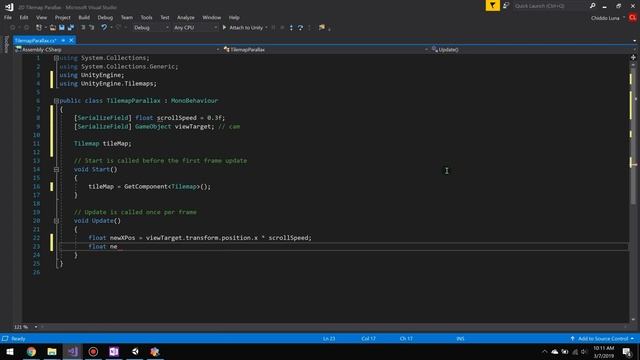The height and width of the screenshot is (360, 640).
Task: Collapse the Update() method region
Action: pyautogui.click(x=56, y=221)
